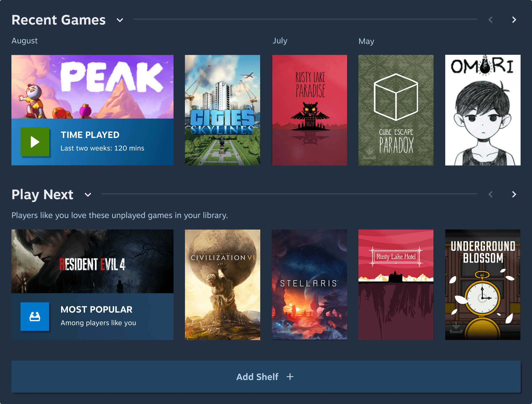This screenshot has width=532, height=404.
Task: Open Resident Evil 4 cover art
Action: [x=92, y=261]
